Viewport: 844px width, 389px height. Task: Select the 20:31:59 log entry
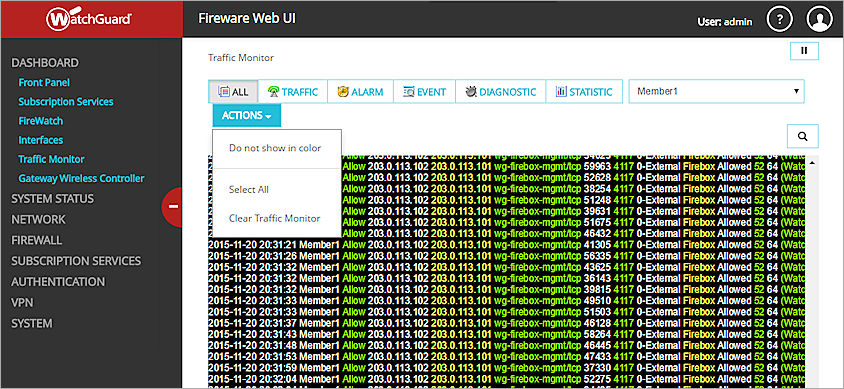click(507, 367)
